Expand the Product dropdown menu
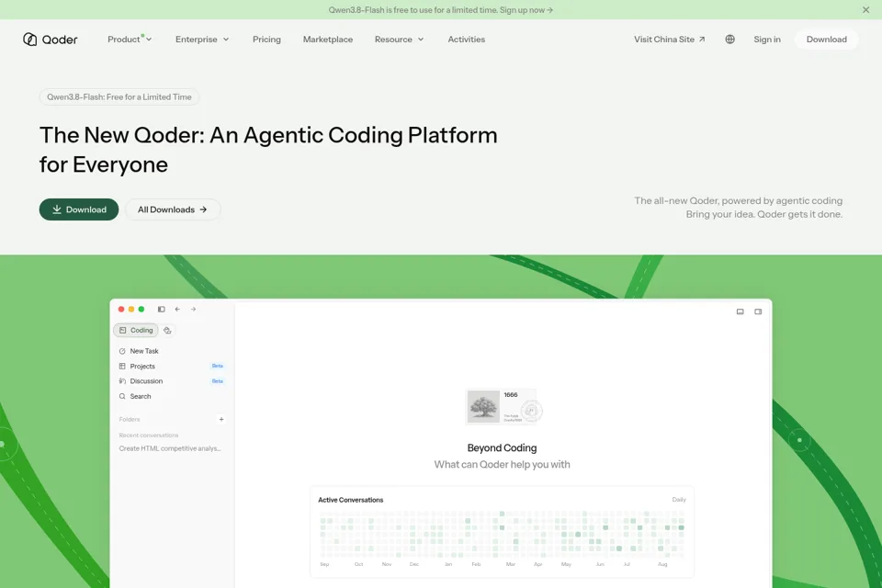 (130, 40)
